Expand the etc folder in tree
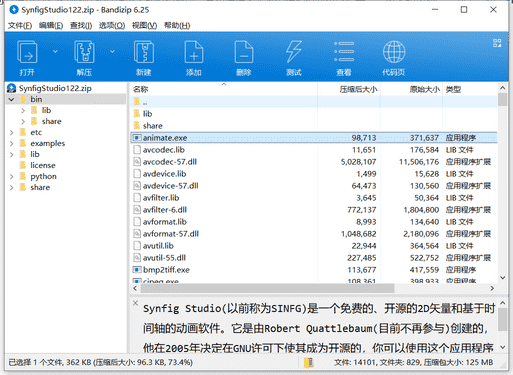This screenshot has height=375, width=513. [11, 132]
